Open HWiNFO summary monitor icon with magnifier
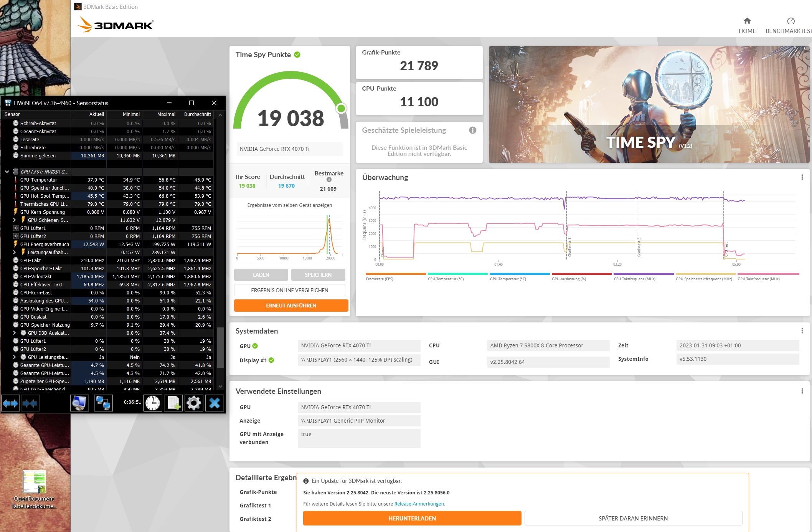 point(79,403)
